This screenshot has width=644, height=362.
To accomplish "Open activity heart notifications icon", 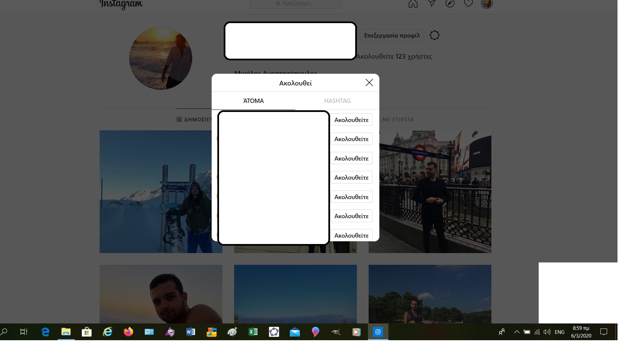I will tap(468, 3).
